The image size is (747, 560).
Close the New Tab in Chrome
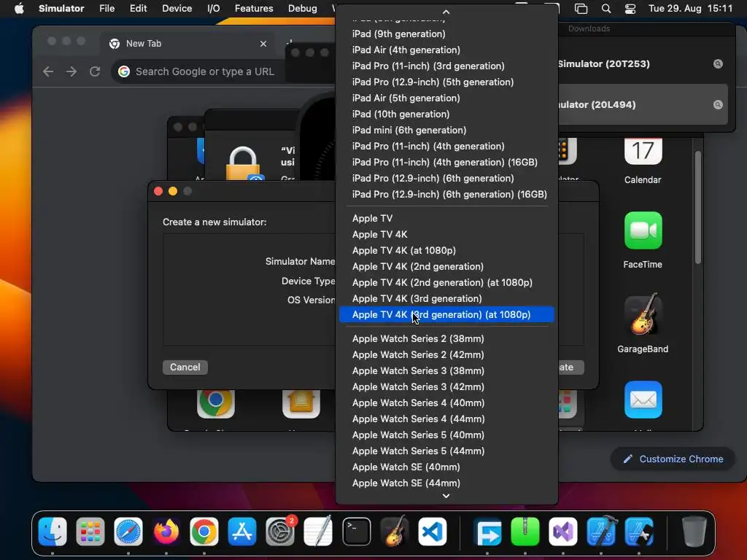click(263, 44)
